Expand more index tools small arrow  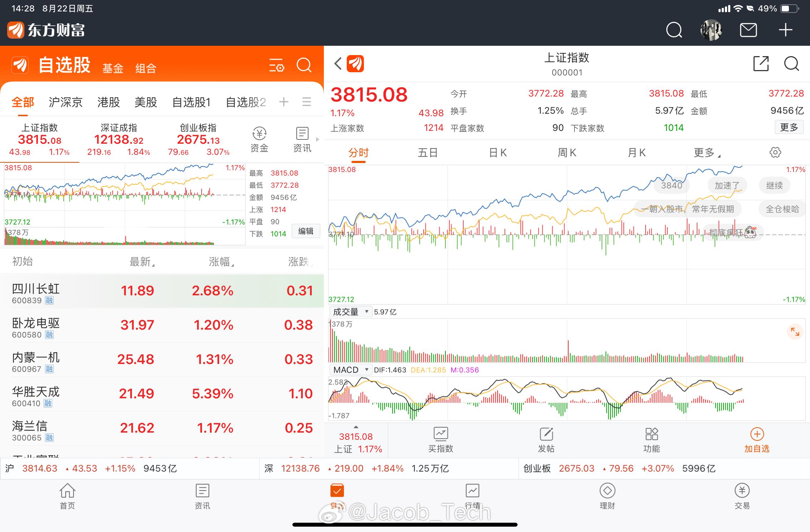317,139
